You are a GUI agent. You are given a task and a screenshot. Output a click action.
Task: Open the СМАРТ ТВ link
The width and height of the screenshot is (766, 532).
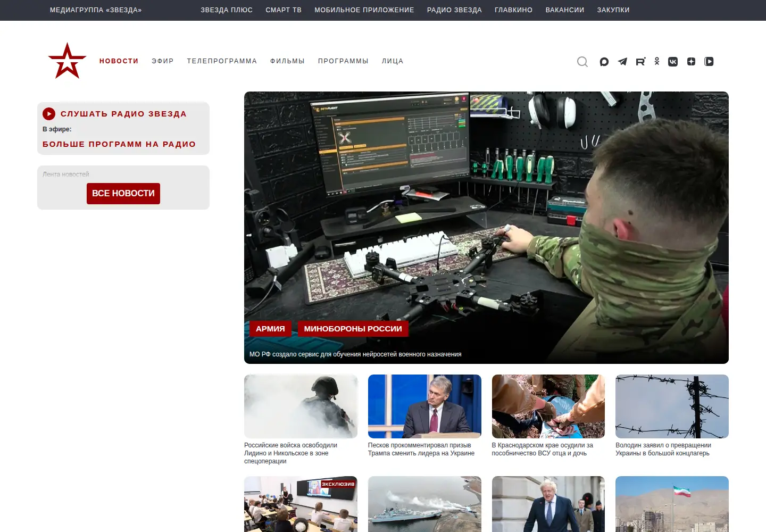coord(284,10)
